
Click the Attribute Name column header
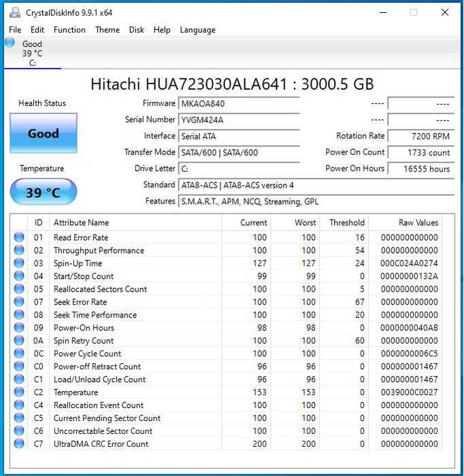pyautogui.click(x=136, y=222)
